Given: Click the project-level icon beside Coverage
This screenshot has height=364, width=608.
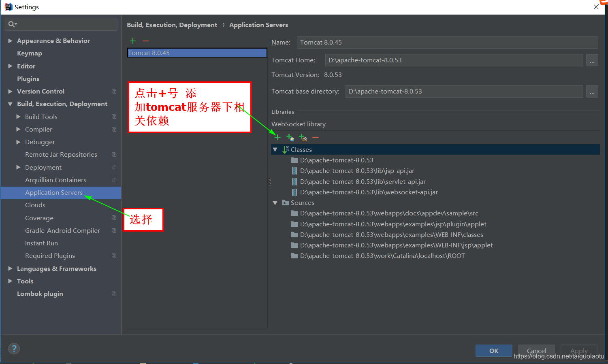Looking at the screenshot, I should tap(114, 218).
